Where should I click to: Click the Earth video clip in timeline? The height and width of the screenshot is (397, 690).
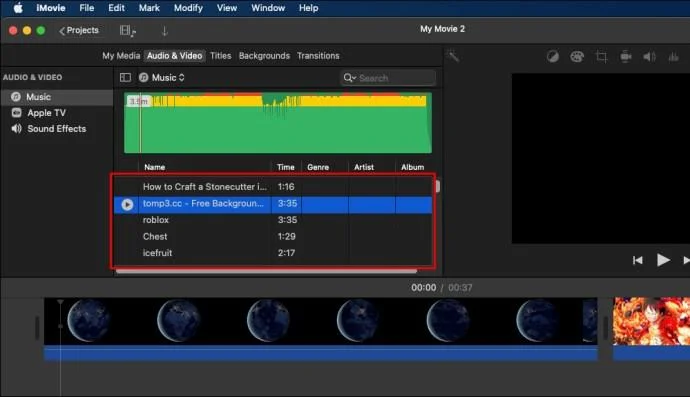point(320,321)
